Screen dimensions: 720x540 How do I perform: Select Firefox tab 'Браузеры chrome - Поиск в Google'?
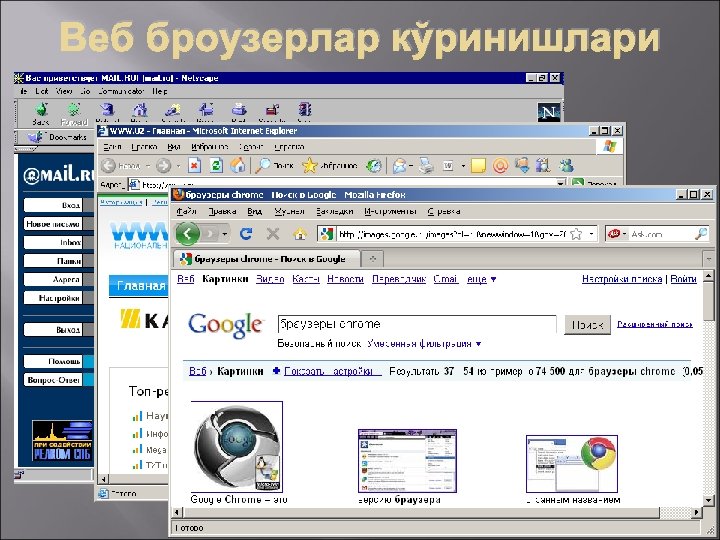266,259
